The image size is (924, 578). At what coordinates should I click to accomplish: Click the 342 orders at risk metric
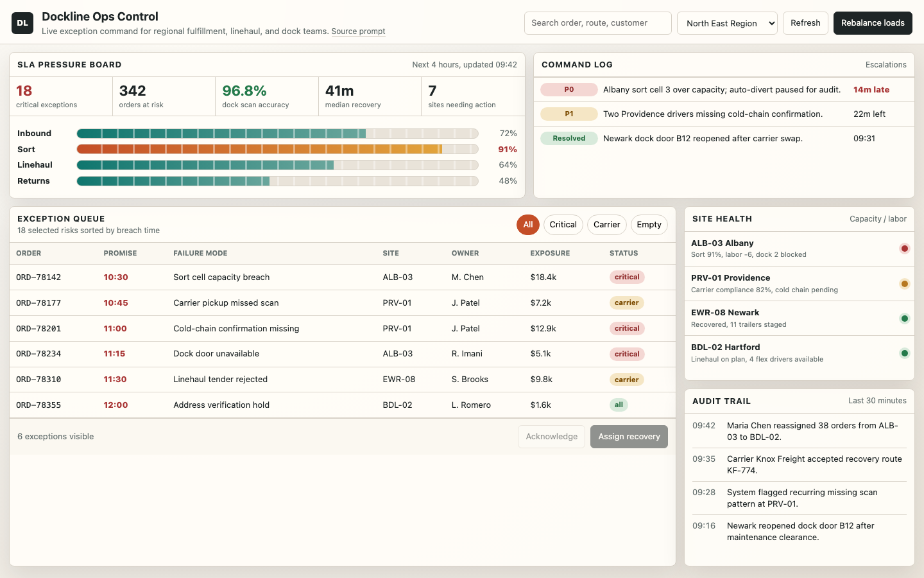tap(164, 96)
